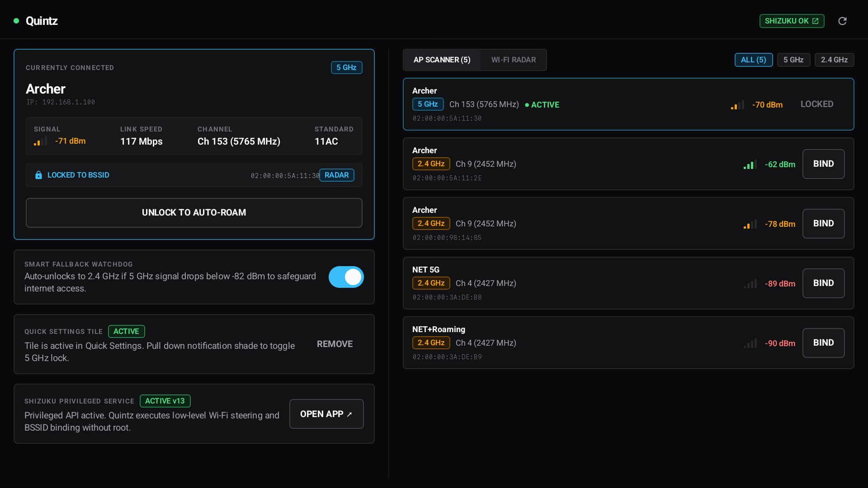The image size is (868, 488).
Task: Click the SMART FALLBACK WATCHDOG heading
Action: 79,264
